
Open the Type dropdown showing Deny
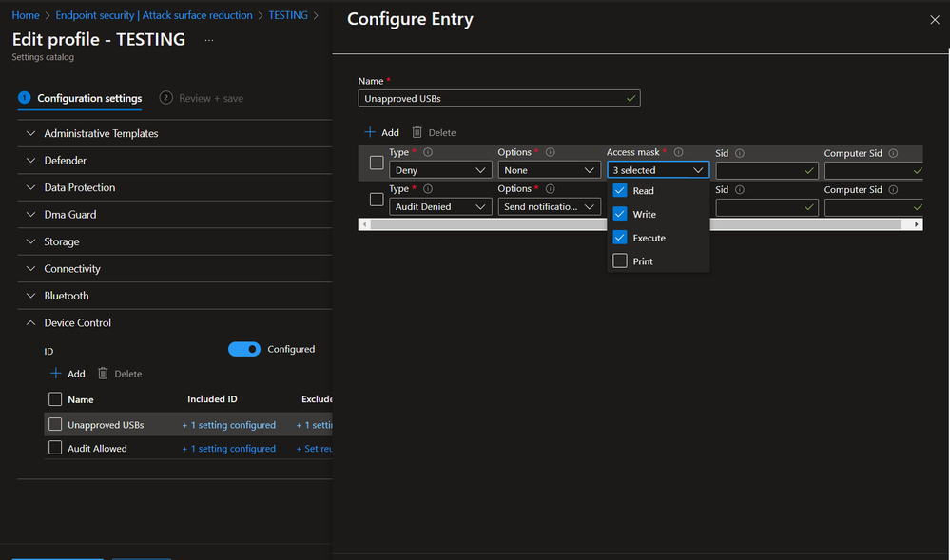[440, 170]
